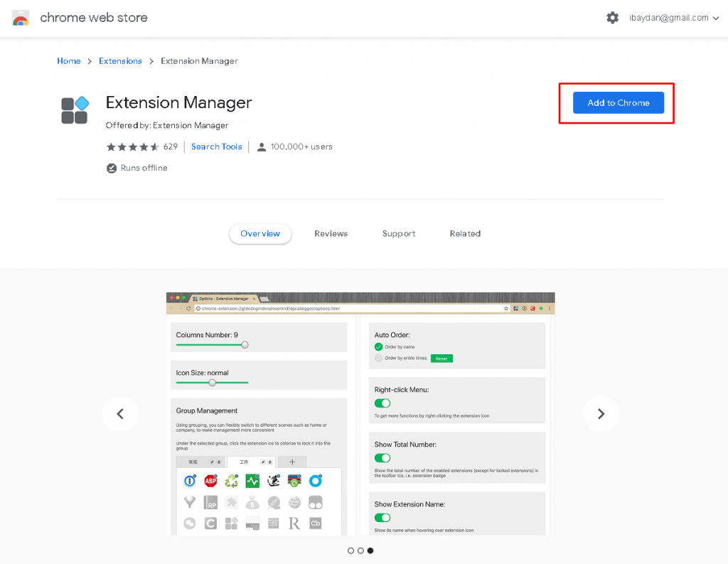Show previous screenshot with left arrow

pos(120,413)
